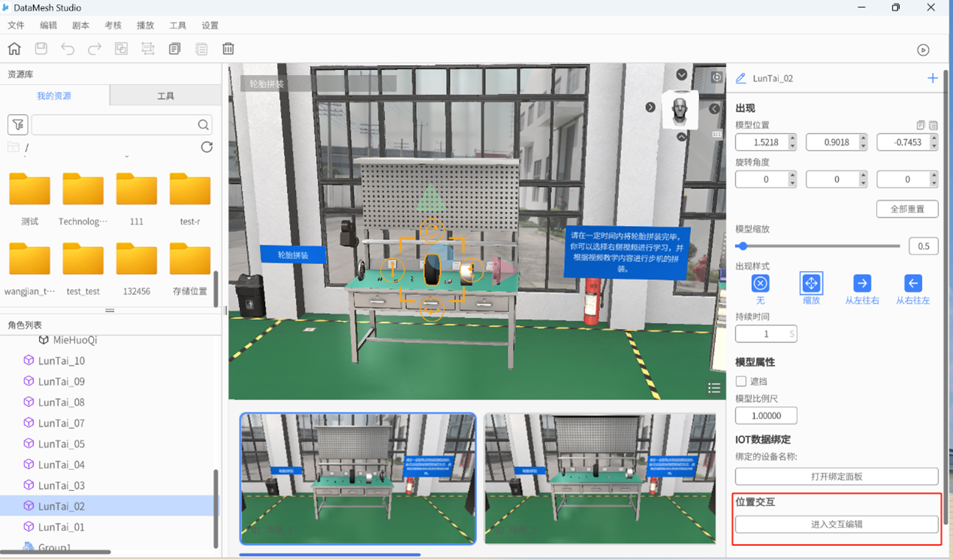Undo with the left curved arrow icon
The width and height of the screenshot is (953, 560).
tap(68, 49)
